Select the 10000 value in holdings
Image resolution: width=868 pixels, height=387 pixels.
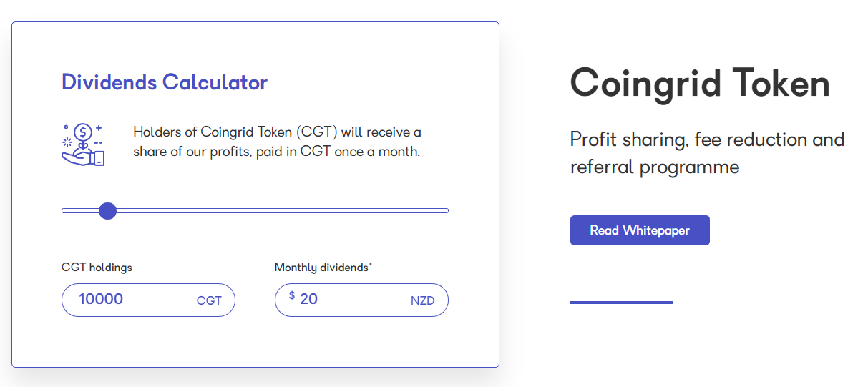[x=101, y=299]
